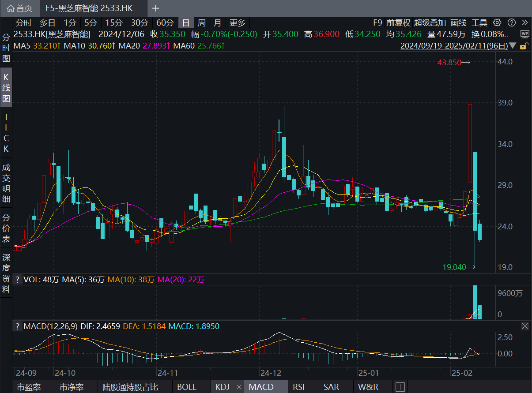The width and height of the screenshot is (532, 393).
Task: Select the MACD indicator tab
Action: click(x=261, y=387)
